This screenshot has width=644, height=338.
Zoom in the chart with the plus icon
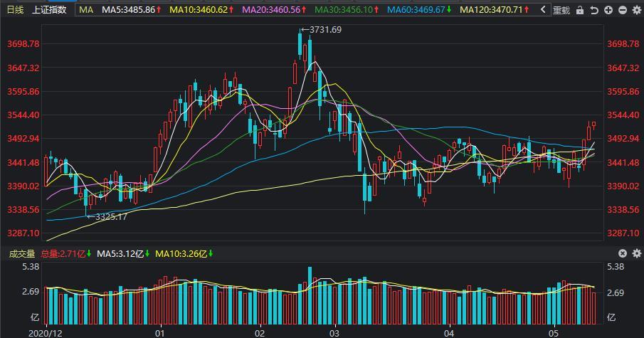[608, 10]
